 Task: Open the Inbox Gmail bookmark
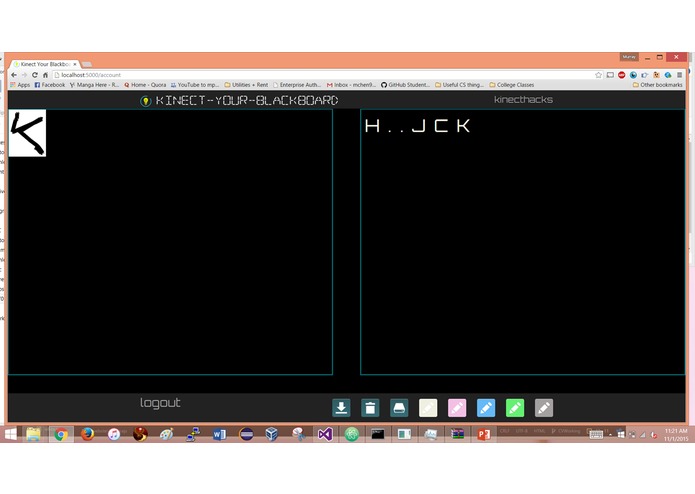(351, 85)
